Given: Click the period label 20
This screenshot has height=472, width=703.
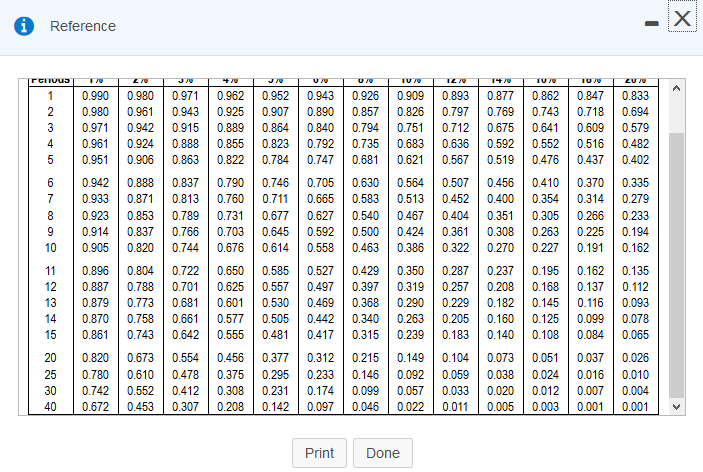Looking at the screenshot, I should point(50,358).
